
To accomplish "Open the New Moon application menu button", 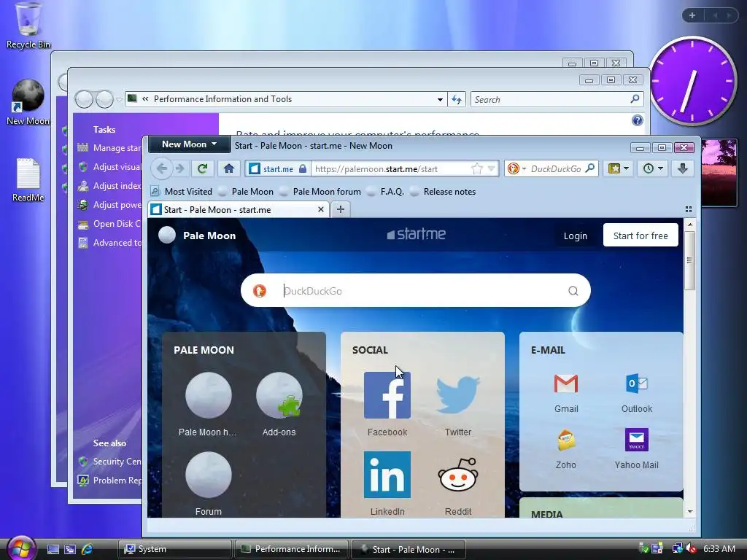I will coord(189,144).
